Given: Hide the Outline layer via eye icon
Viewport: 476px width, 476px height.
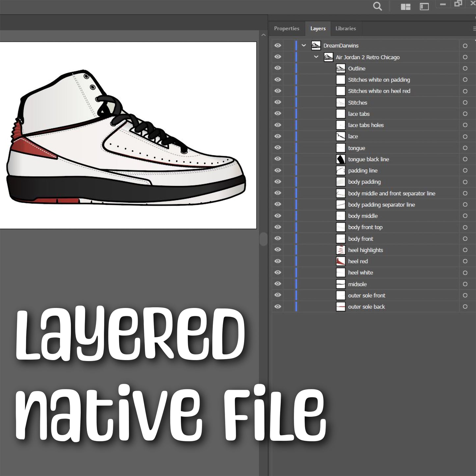Looking at the screenshot, I should 278,68.
